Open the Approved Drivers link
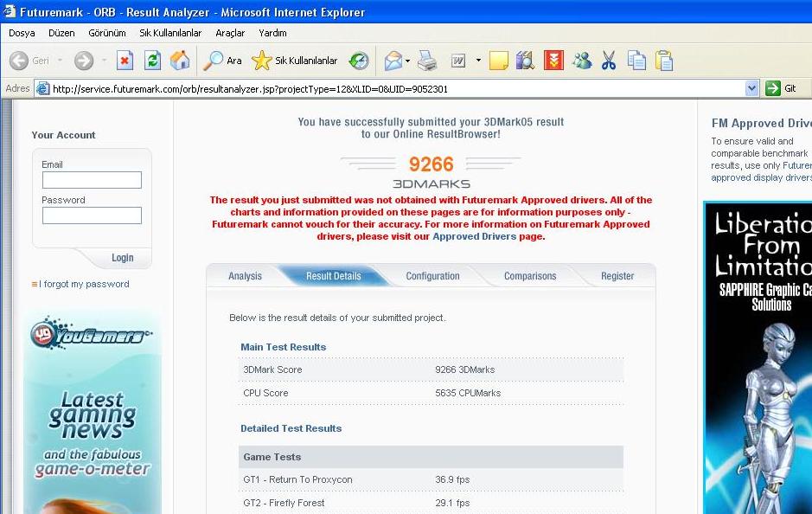The height and width of the screenshot is (514, 812). point(475,236)
